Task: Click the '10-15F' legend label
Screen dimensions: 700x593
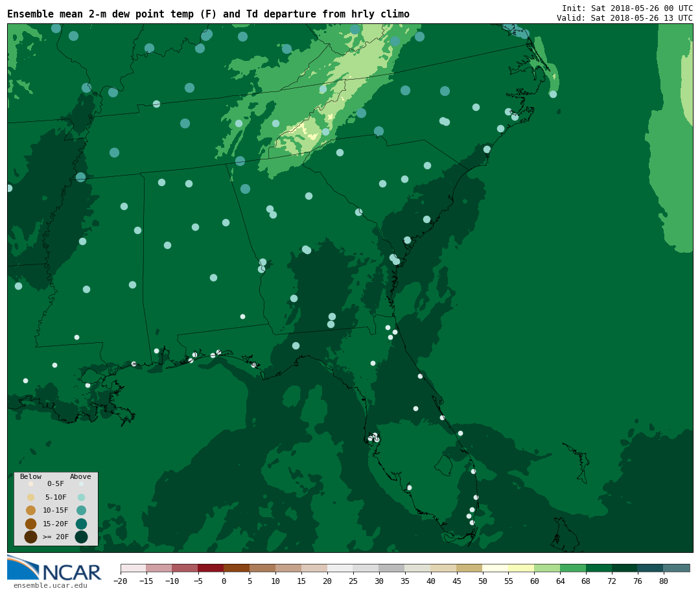Action: point(56,510)
